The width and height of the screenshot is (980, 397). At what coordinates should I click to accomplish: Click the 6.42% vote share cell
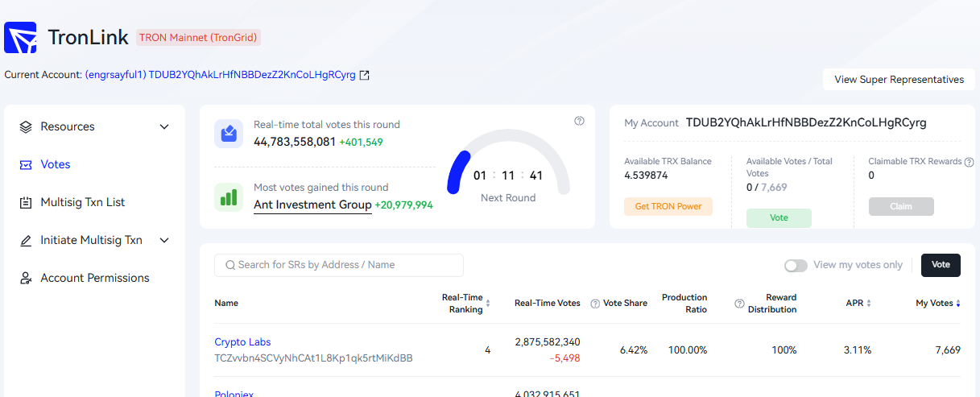point(634,350)
